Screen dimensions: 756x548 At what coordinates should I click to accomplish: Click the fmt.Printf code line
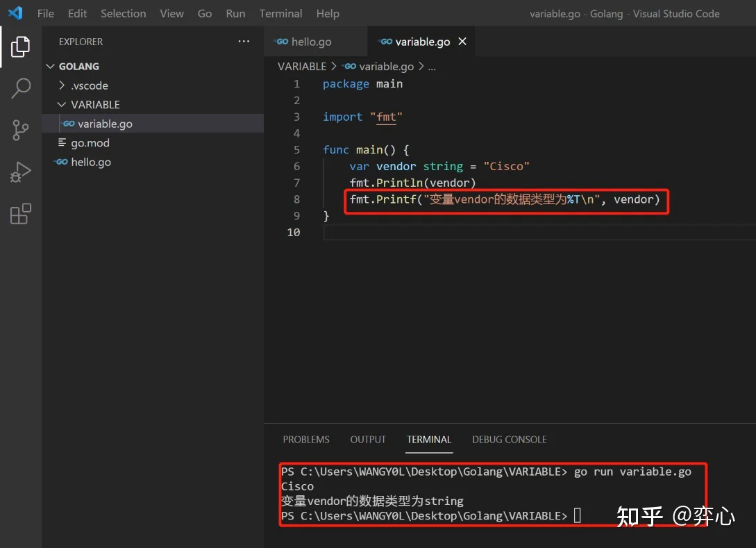[504, 199]
